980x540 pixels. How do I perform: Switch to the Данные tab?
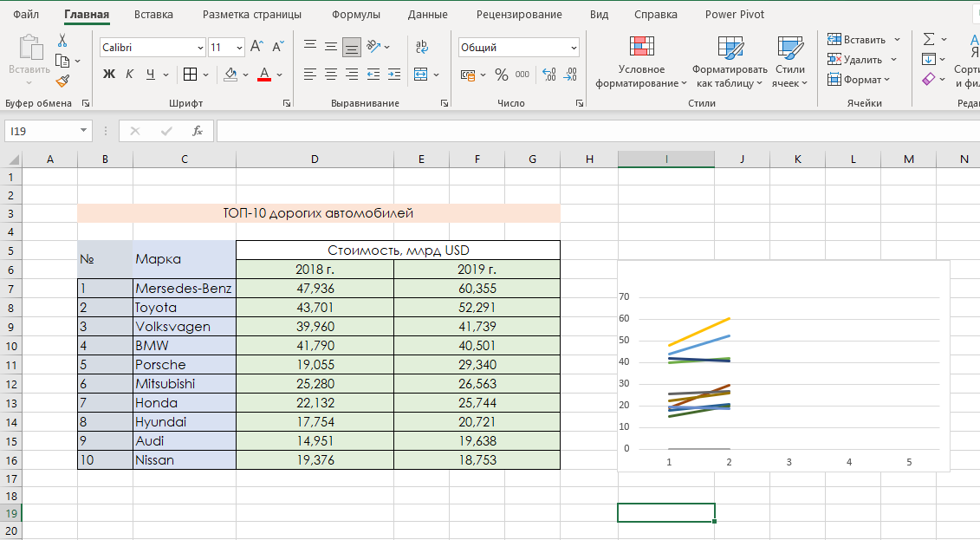click(x=427, y=15)
